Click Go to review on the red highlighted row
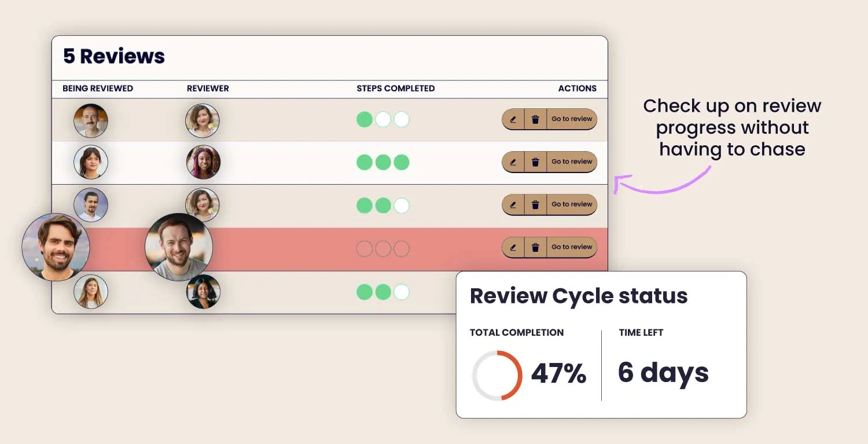868x444 pixels. click(x=572, y=247)
